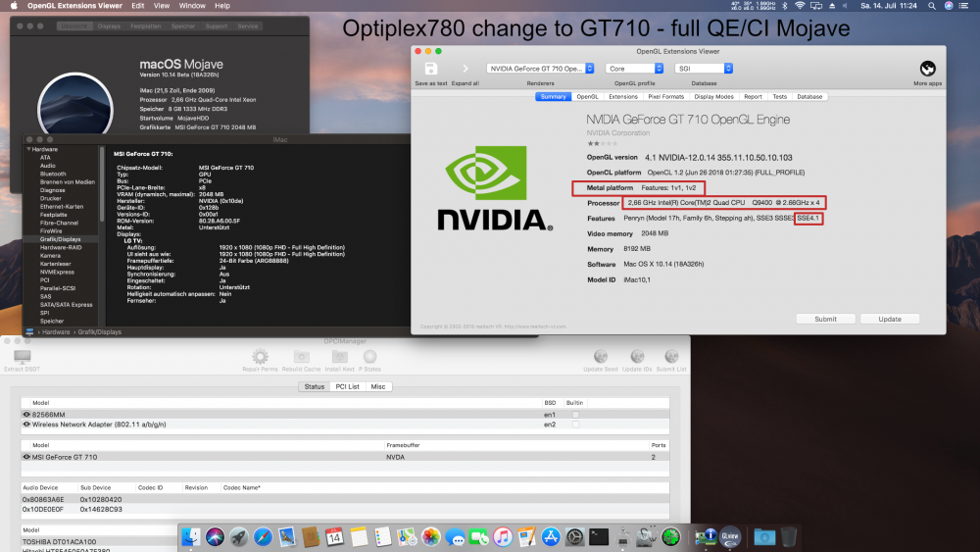Open Window menu in menu bar
Viewport: 980px width, 552px height.
(x=192, y=6)
